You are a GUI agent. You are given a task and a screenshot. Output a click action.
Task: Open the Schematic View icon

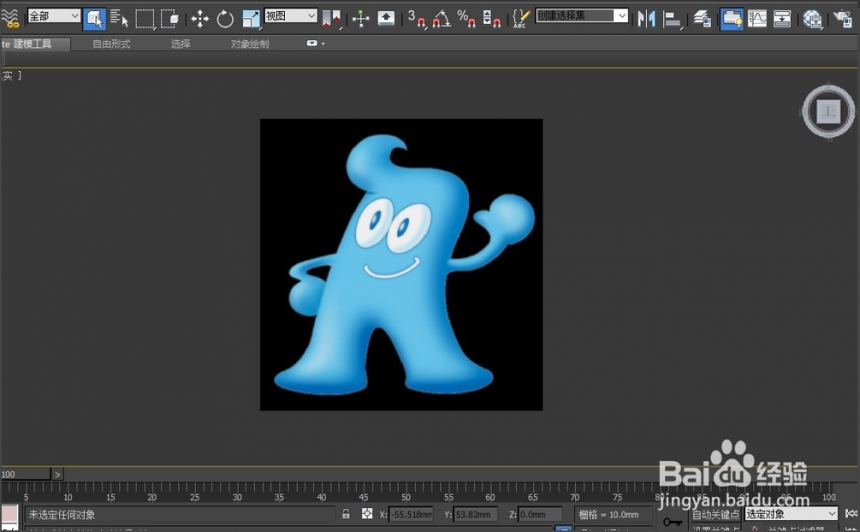[782, 19]
